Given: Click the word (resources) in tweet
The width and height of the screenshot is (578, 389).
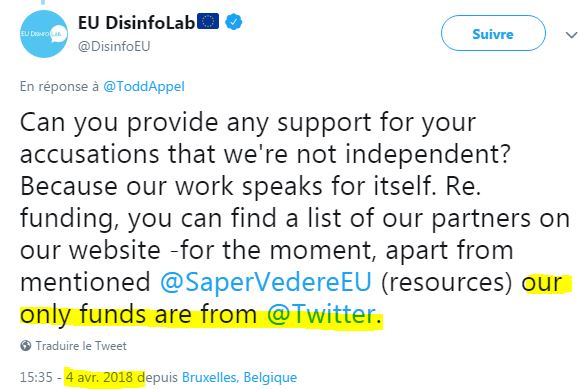Looking at the screenshot, I should pos(446,282).
